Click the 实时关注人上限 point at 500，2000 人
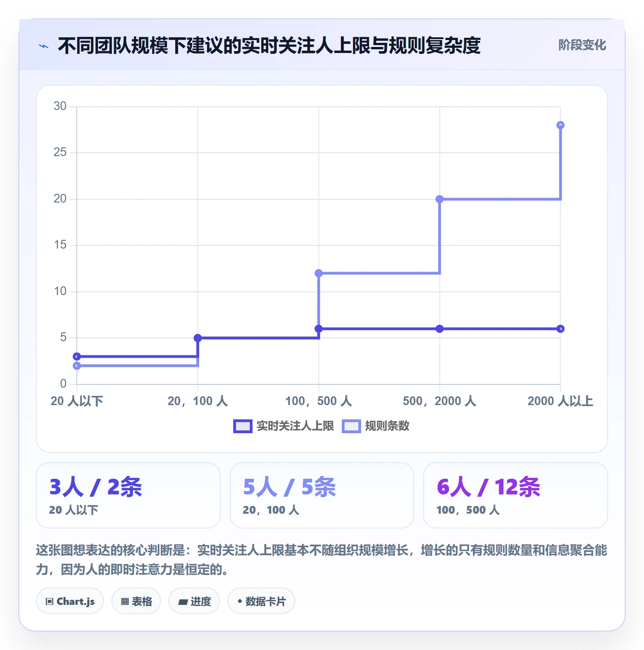 click(439, 329)
